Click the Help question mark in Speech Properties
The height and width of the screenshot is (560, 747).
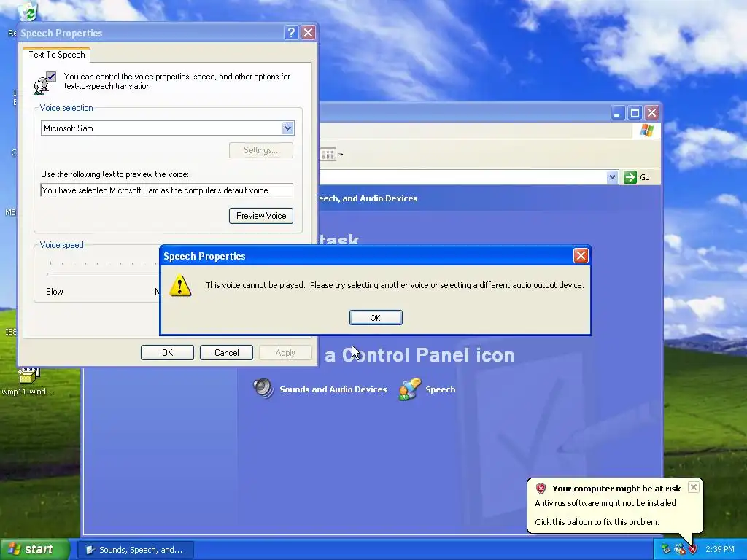(291, 32)
